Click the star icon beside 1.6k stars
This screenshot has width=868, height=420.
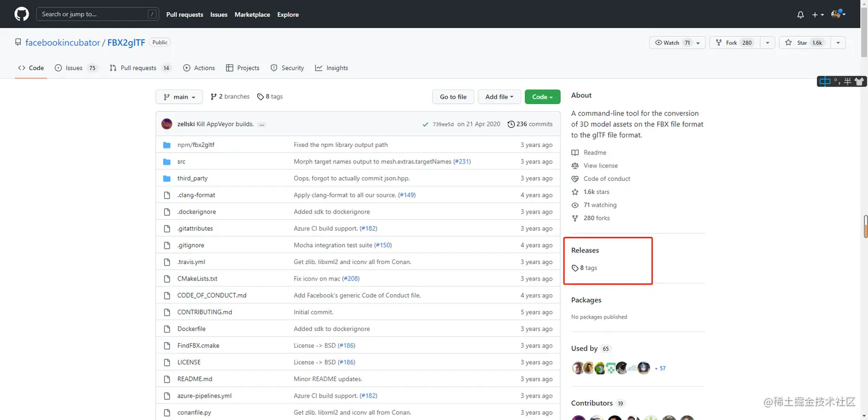(575, 192)
